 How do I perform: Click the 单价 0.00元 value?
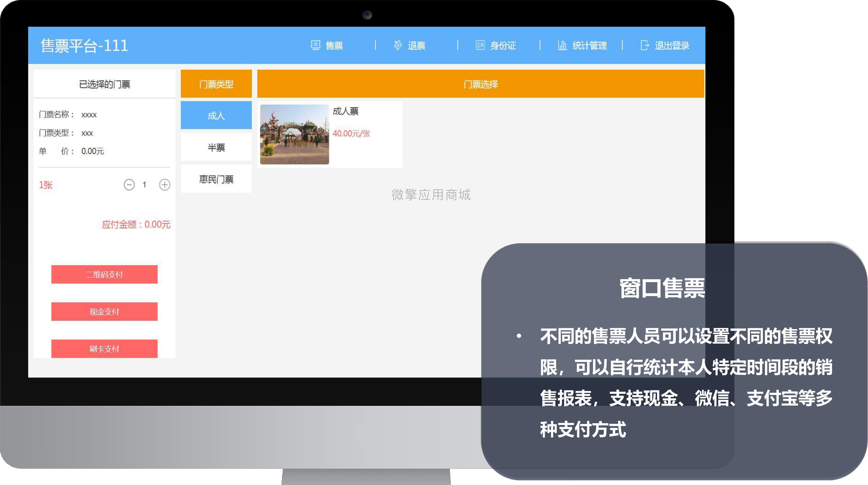[x=93, y=151]
